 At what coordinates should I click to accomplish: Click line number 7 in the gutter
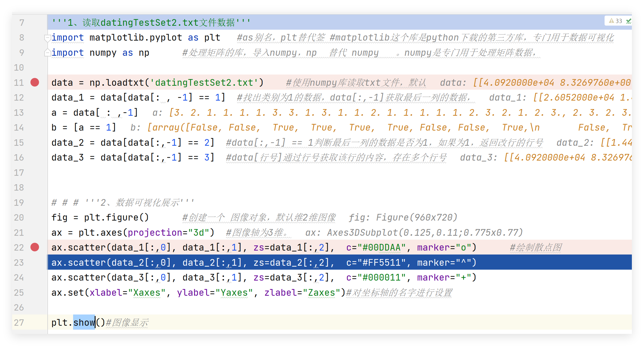(x=22, y=23)
